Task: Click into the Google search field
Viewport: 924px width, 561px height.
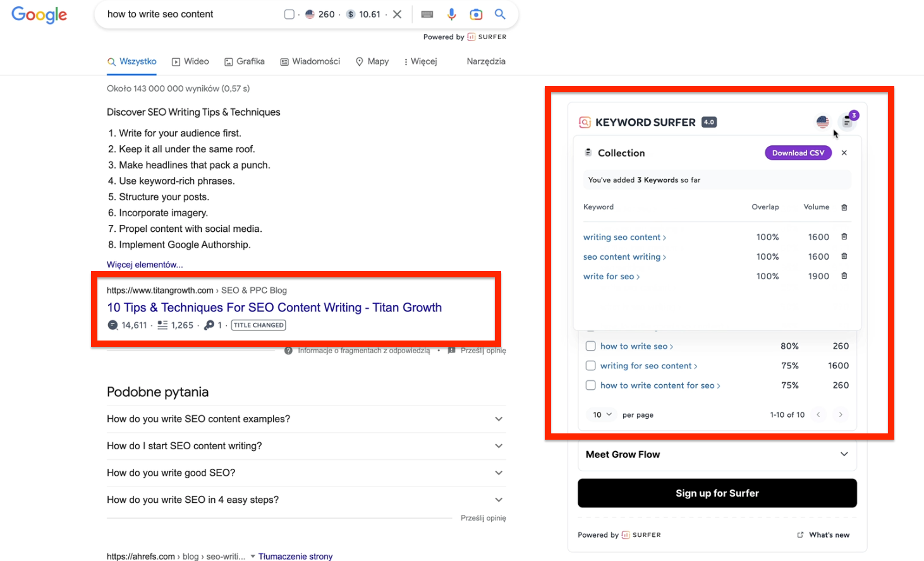Action: [190, 14]
